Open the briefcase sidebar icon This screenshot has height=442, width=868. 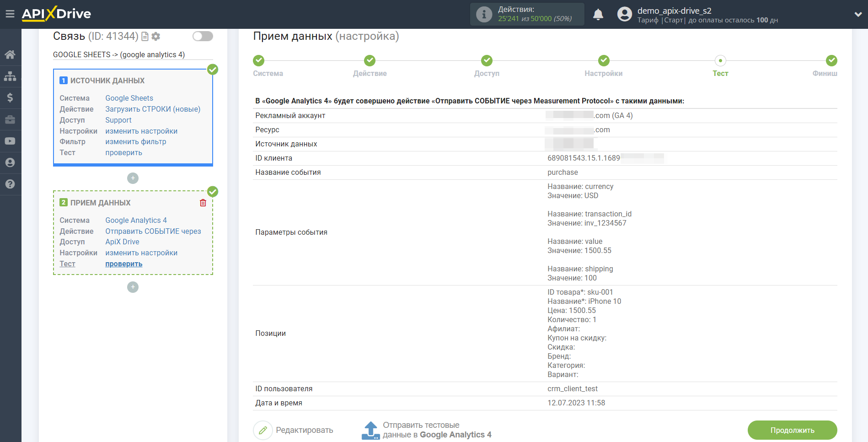[x=10, y=119]
